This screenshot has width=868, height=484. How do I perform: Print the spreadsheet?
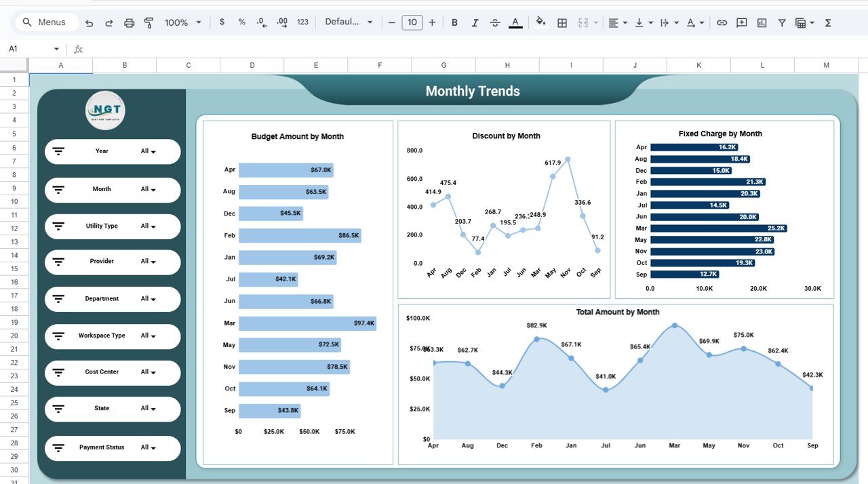click(x=129, y=22)
